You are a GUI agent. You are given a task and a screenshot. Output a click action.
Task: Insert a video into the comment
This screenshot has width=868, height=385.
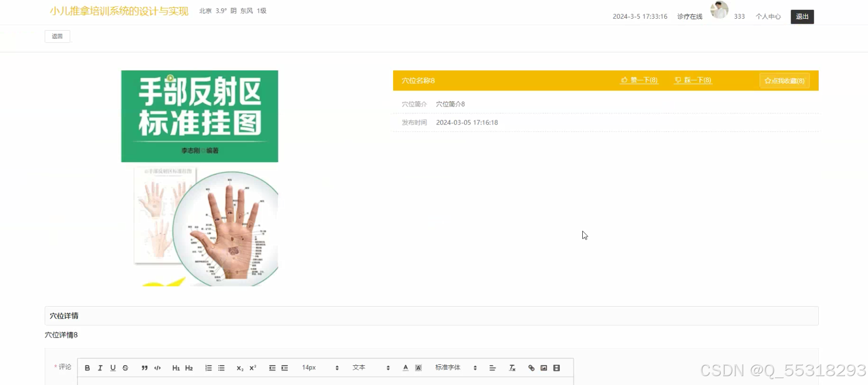(x=557, y=368)
